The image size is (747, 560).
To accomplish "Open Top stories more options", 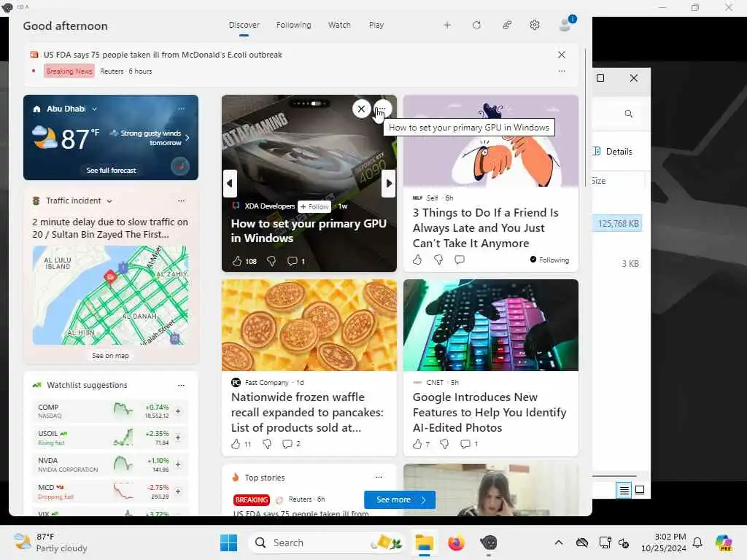I will point(379,477).
